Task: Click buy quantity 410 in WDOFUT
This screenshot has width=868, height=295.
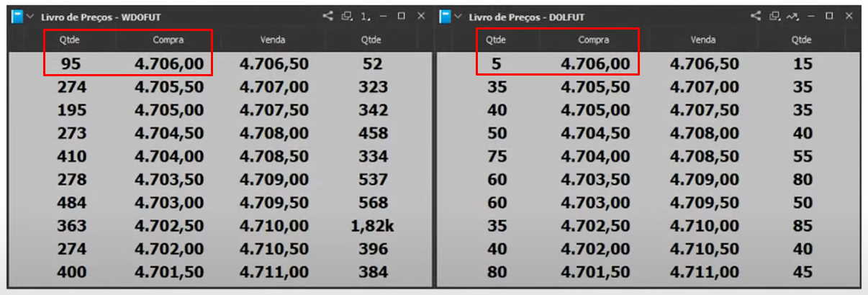Action: pyautogui.click(x=71, y=156)
